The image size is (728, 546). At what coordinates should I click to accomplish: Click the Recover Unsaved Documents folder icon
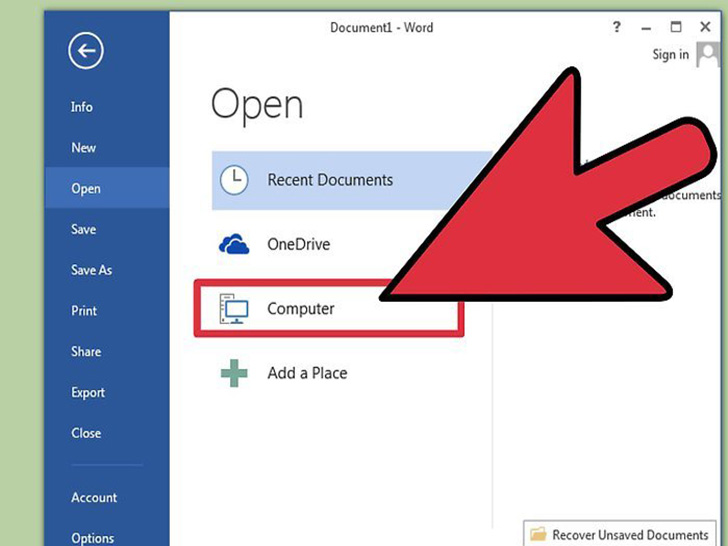click(538, 534)
